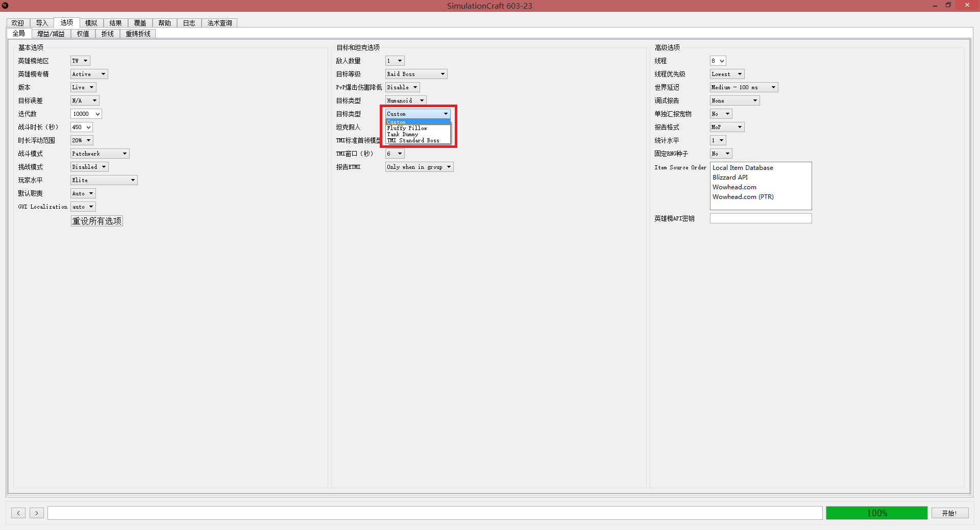The height and width of the screenshot is (530, 980).
Task: Select the 权值 sub-tab
Action: point(83,34)
